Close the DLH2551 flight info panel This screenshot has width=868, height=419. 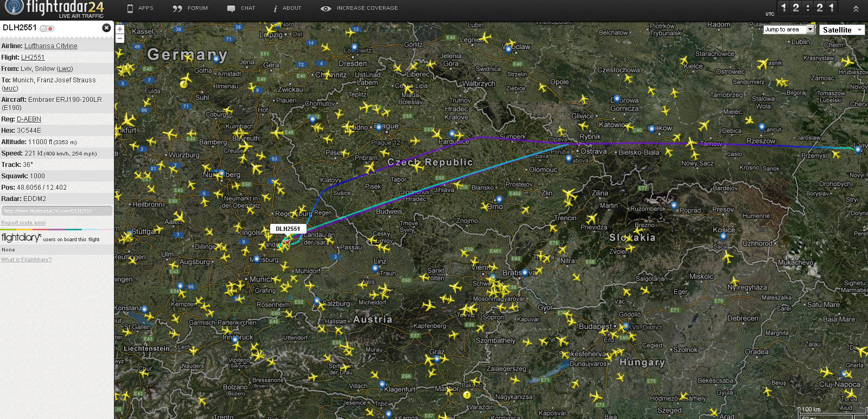(106, 28)
